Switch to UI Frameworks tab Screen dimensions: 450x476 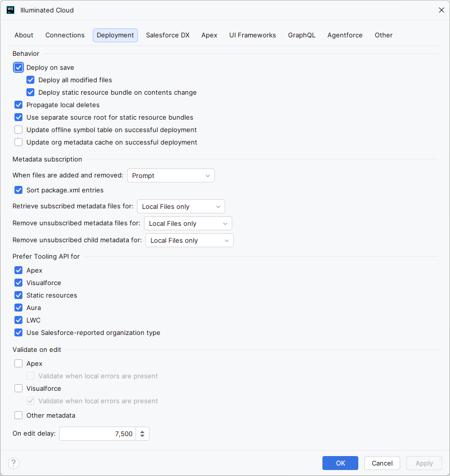(x=253, y=35)
